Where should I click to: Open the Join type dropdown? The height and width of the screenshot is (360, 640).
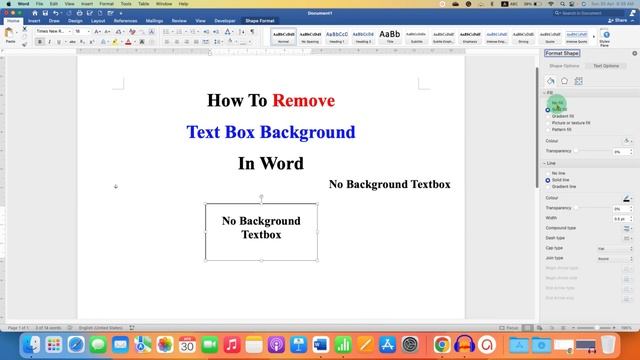(x=615, y=259)
